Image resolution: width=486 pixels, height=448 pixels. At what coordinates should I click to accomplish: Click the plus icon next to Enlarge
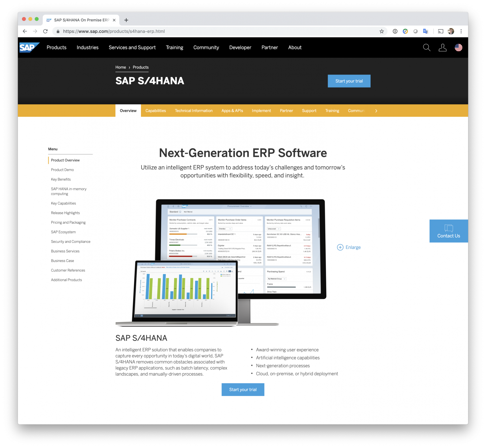(340, 247)
